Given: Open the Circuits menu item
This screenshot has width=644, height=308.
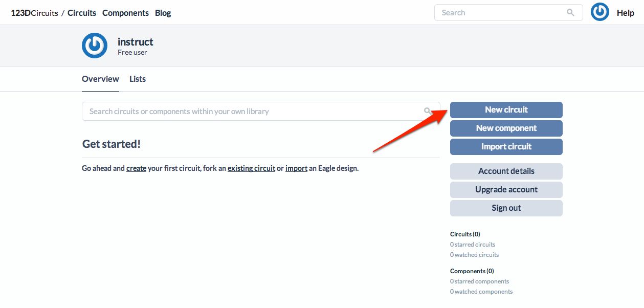Looking at the screenshot, I should tap(82, 13).
